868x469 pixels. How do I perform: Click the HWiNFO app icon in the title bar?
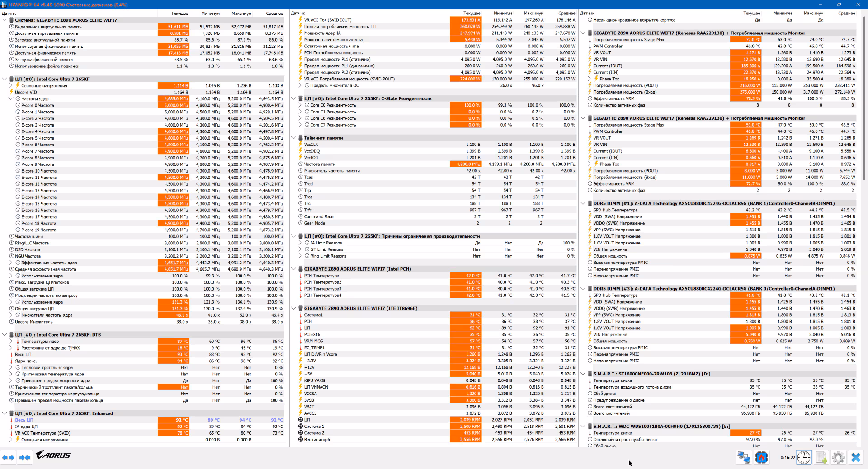[4, 5]
